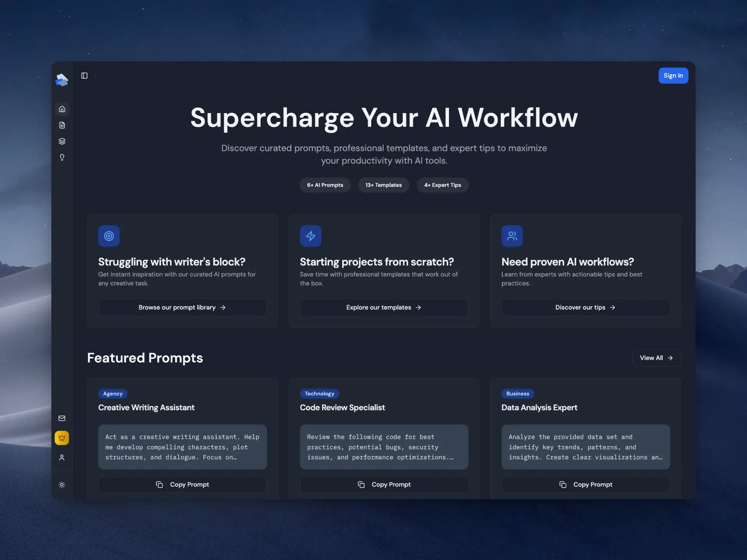Click the app logo in sidebar

click(62, 80)
